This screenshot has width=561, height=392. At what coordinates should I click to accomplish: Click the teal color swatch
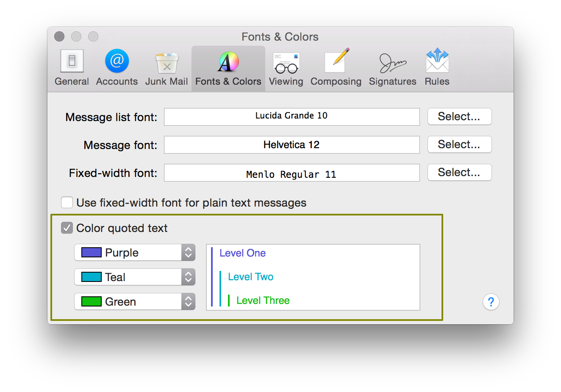tap(92, 277)
